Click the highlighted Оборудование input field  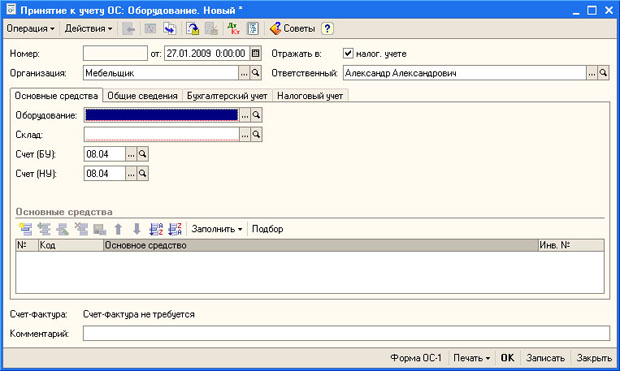161,115
